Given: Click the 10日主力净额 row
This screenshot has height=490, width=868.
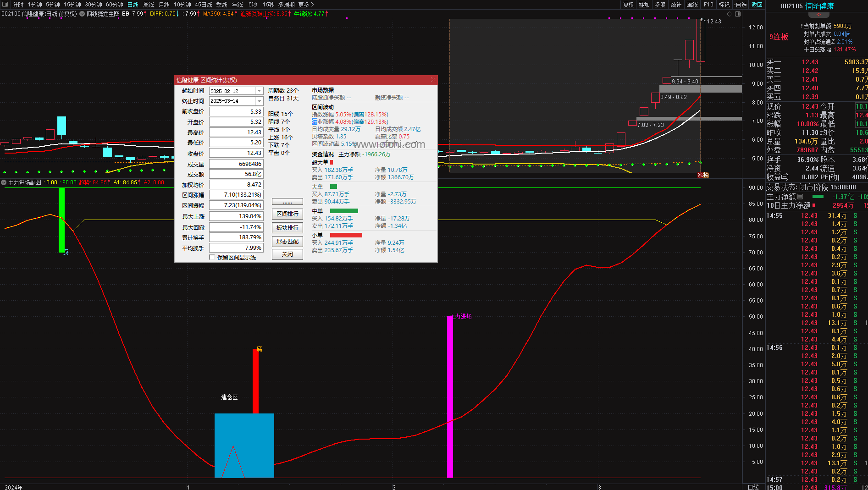Looking at the screenshot, I should pos(817,205).
